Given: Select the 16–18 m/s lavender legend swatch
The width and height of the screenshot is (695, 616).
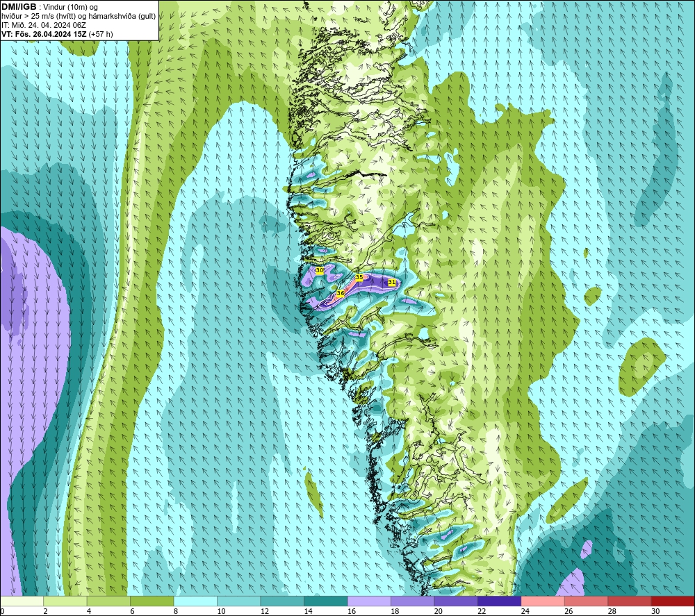Looking at the screenshot, I should pos(369,601).
